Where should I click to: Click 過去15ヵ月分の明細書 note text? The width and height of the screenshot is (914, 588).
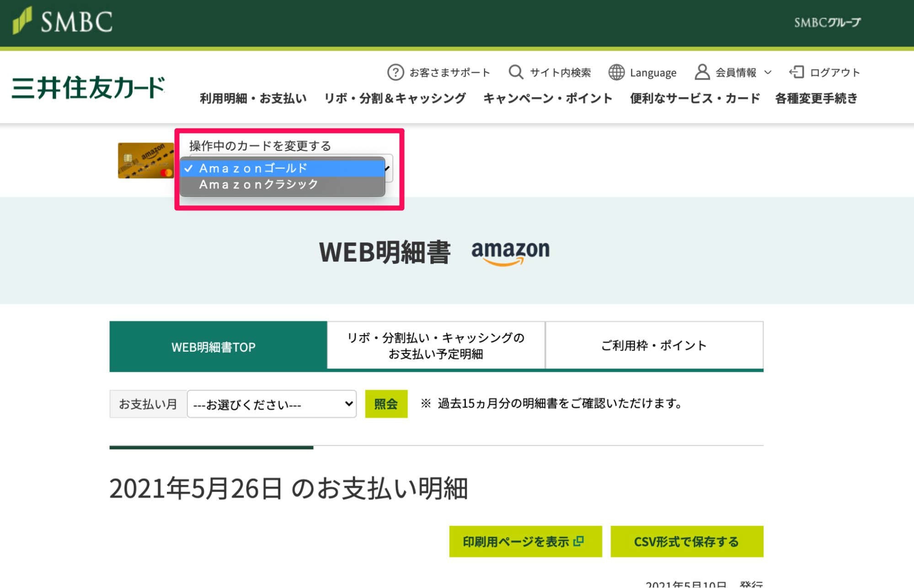552,403
